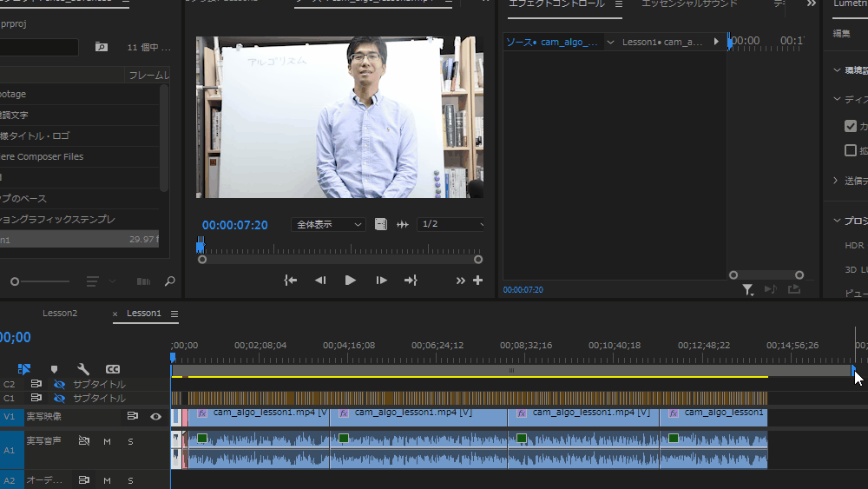Switch to the エッセンシャルサウンド tab
Screen dimensions: 868x489
tap(689, 4)
